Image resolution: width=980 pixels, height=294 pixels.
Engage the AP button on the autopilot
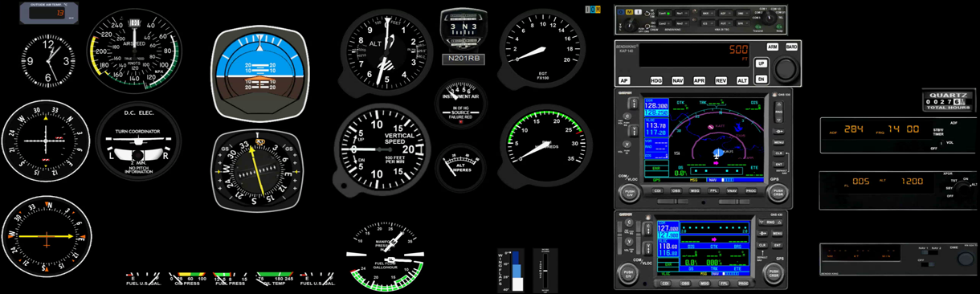point(624,80)
